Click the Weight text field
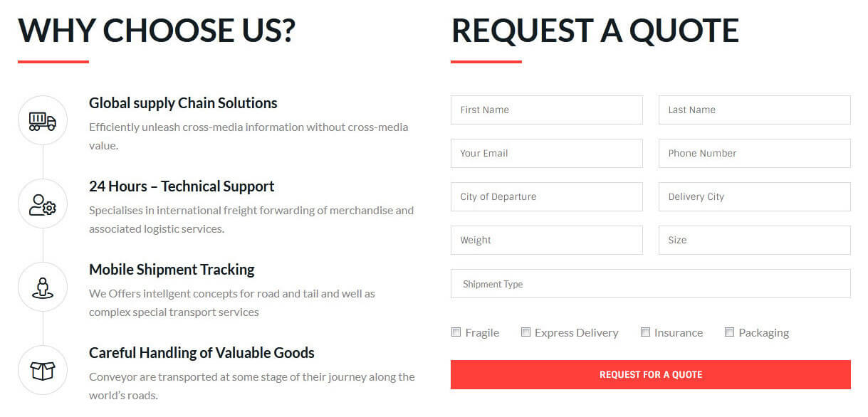The image size is (868, 417). (546, 241)
